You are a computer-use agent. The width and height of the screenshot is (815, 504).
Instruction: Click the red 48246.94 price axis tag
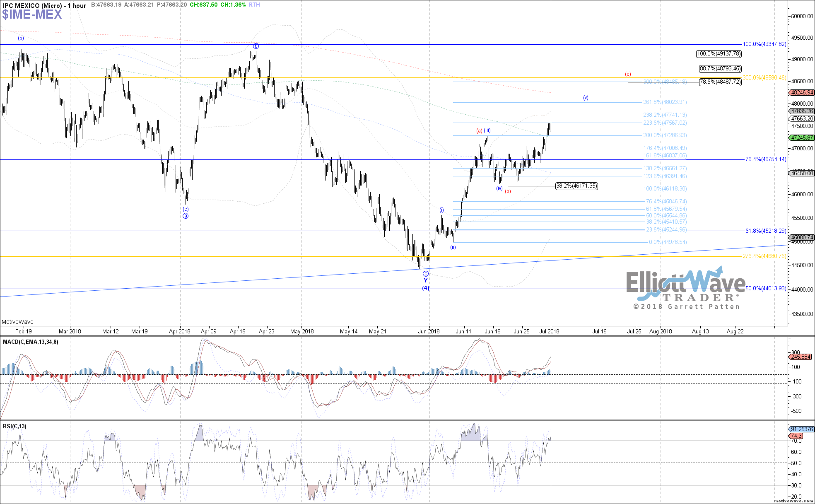(x=802, y=93)
